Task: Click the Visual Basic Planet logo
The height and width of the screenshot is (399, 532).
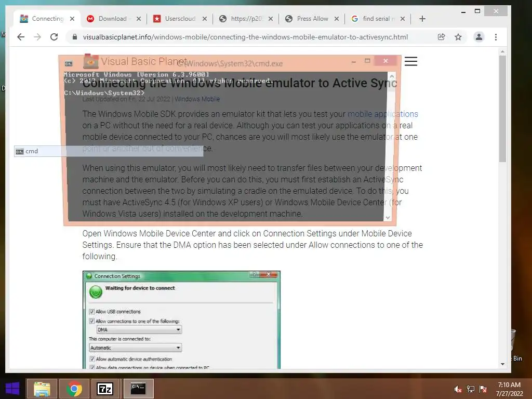Action: click(136, 61)
